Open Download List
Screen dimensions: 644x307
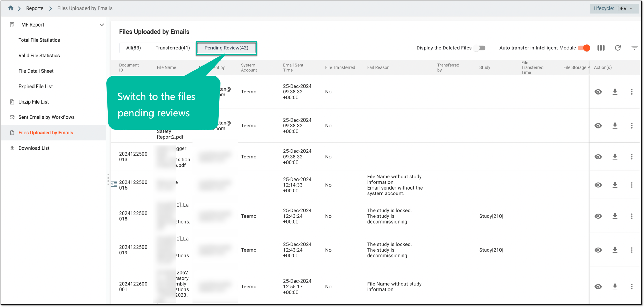tap(34, 148)
